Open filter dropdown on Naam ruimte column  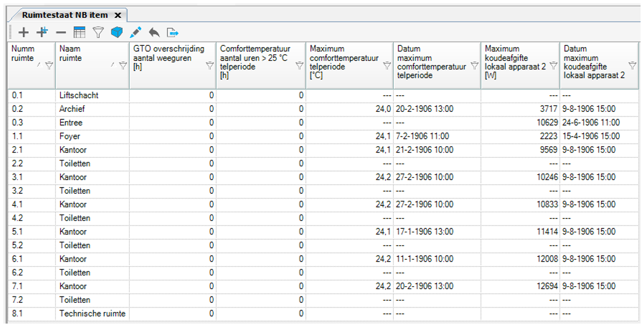(122, 66)
